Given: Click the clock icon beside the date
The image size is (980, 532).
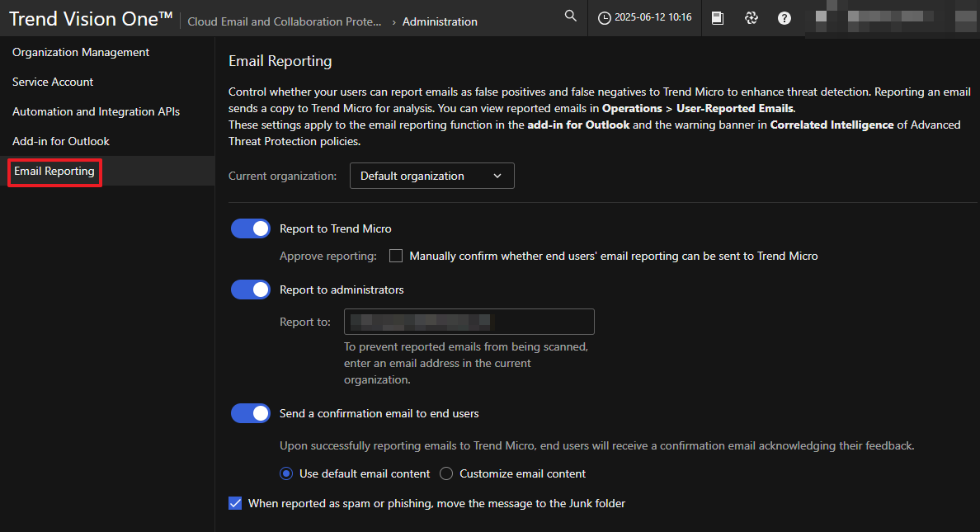Looking at the screenshot, I should [x=605, y=17].
